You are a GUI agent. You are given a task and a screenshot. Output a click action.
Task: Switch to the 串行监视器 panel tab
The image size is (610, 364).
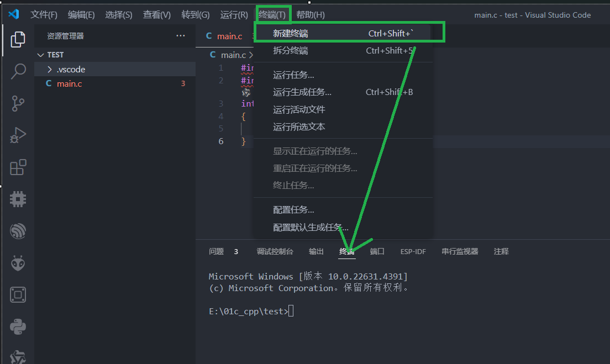(x=460, y=251)
